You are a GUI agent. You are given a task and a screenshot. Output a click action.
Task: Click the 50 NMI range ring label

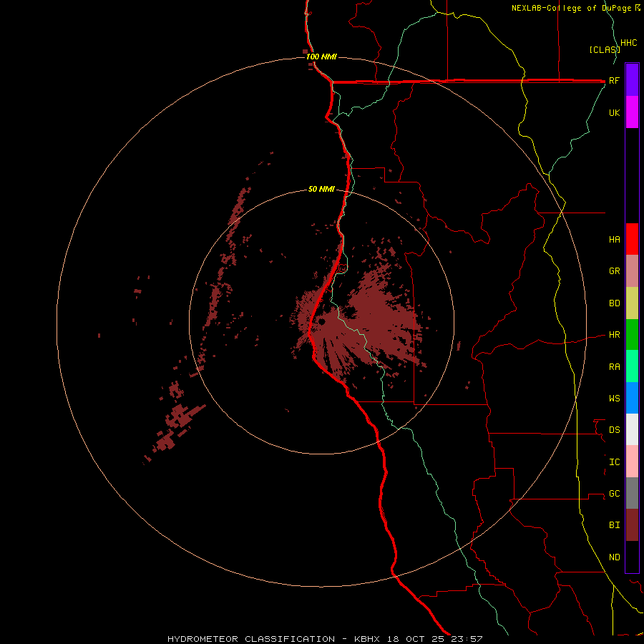coord(321,189)
